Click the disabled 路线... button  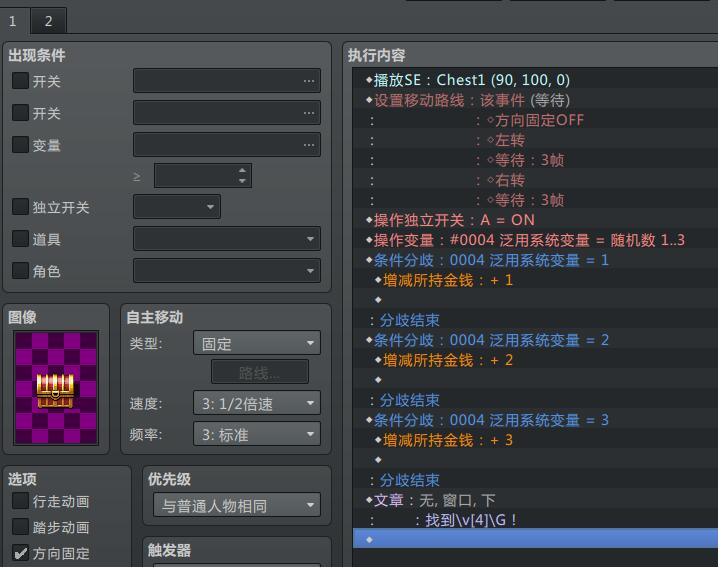[x=260, y=372]
